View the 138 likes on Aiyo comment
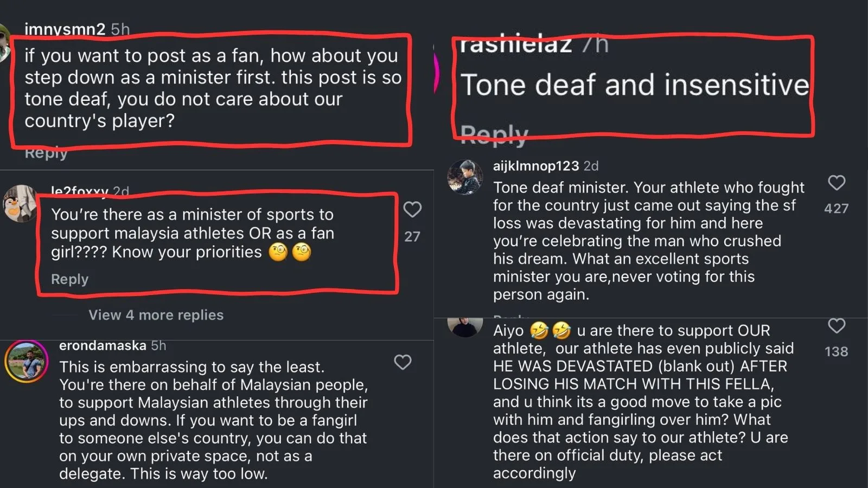 [x=836, y=351]
